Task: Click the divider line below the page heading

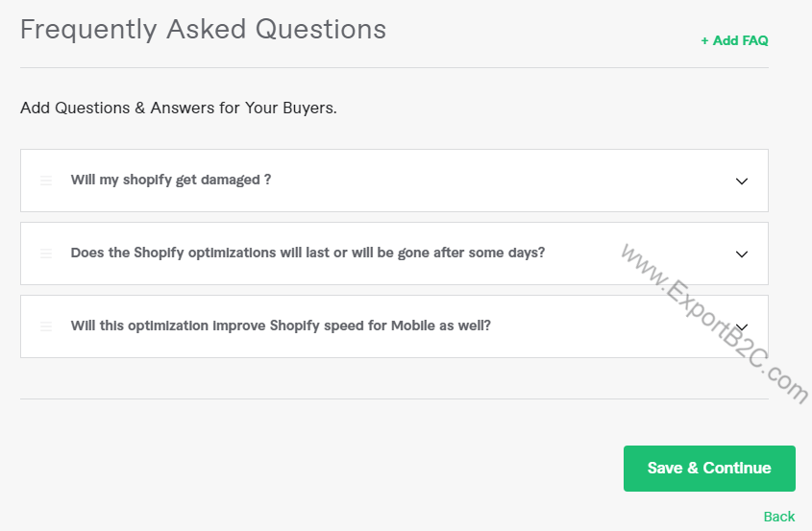Action: (x=394, y=67)
